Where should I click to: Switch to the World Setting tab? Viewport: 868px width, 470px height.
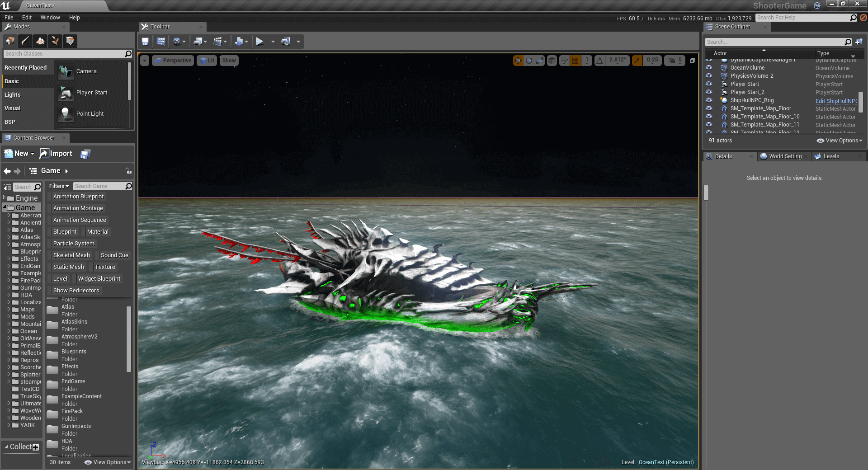[x=785, y=156]
